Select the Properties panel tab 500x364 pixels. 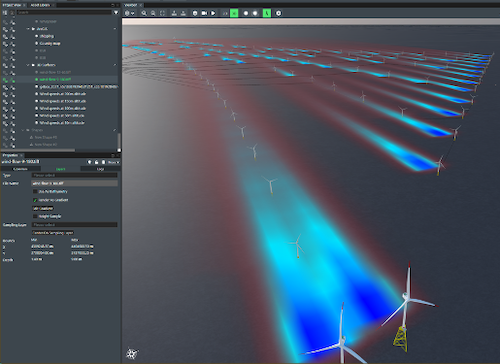tap(10, 155)
